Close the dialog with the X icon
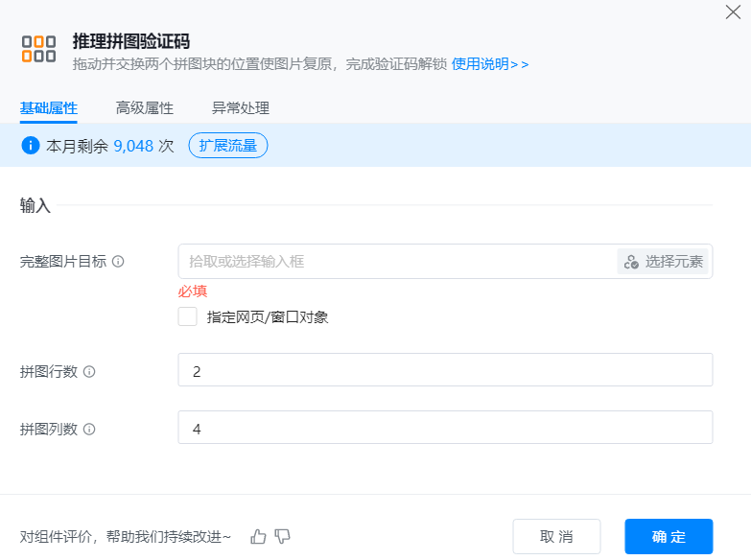Viewport: 751px width, 560px height. pos(733,12)
